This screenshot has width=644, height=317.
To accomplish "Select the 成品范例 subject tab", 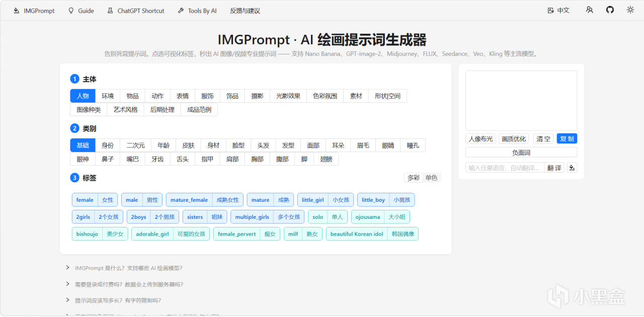I will [199, 109].
